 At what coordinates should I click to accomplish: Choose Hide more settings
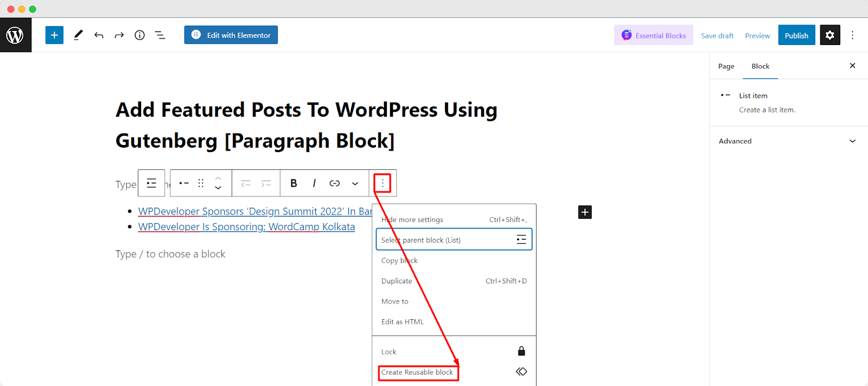click(454, 220)
